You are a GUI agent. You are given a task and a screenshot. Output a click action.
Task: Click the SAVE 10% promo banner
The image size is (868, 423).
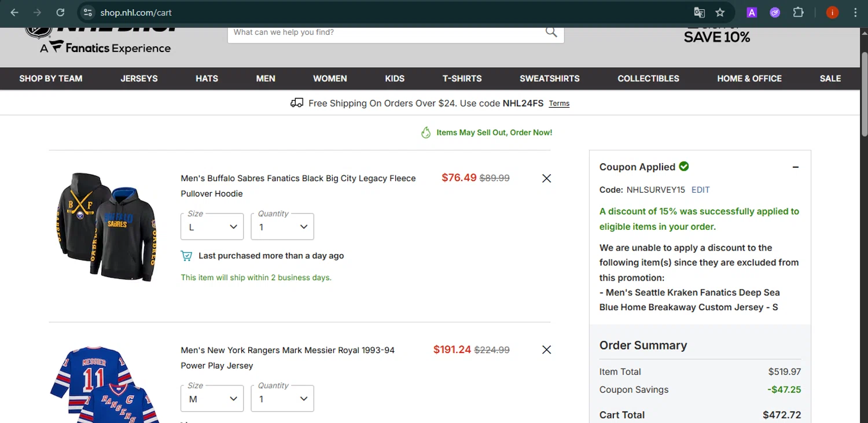[716, 36]
